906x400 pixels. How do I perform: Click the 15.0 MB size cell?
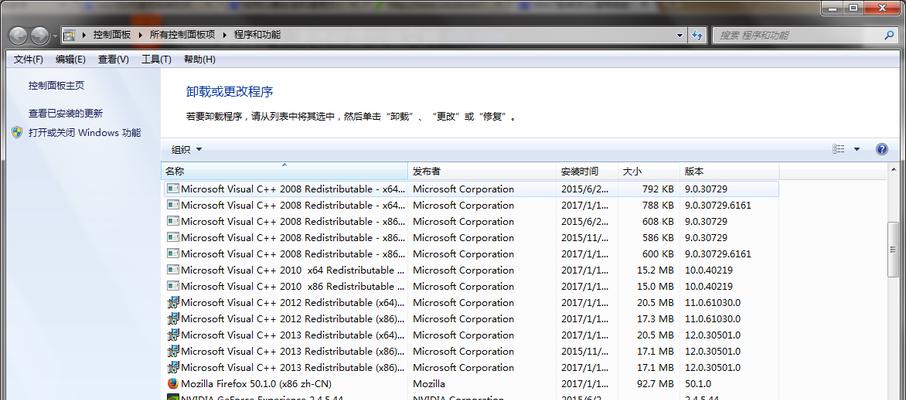pyautogui.click(x=655, y=286)
